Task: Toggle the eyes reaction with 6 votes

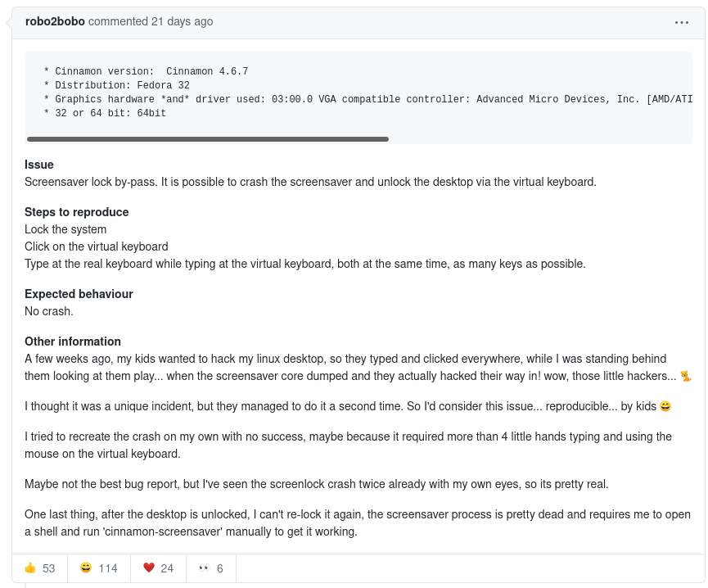Action: (x=211, y=568)
